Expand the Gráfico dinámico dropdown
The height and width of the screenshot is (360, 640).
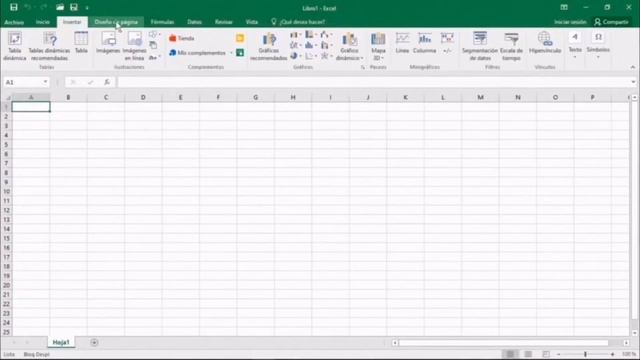362,58
